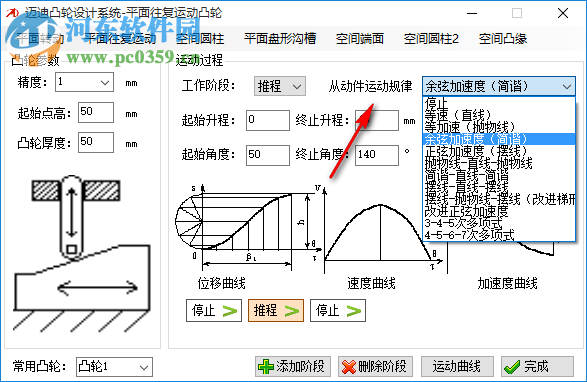Open the 空间圆柱2 tab

click(x=431, y=38)
